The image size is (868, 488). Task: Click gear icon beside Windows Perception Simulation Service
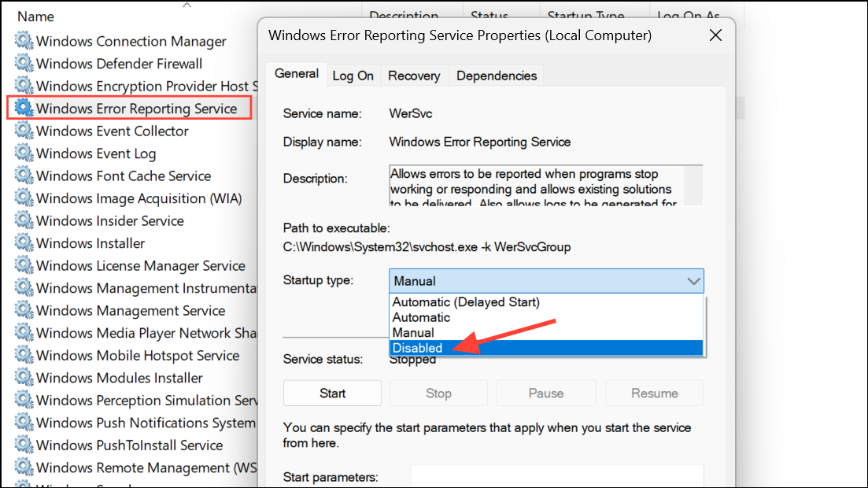(x=24, y=399)
